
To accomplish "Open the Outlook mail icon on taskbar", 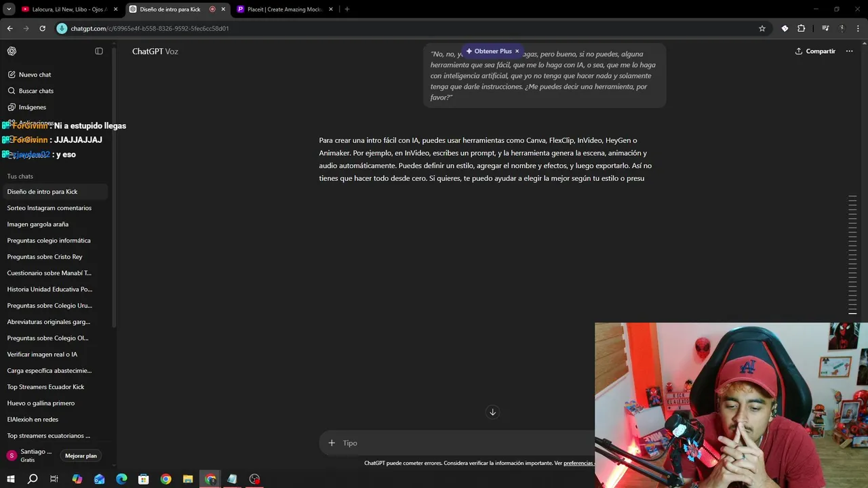I will (x=99, y=479).
